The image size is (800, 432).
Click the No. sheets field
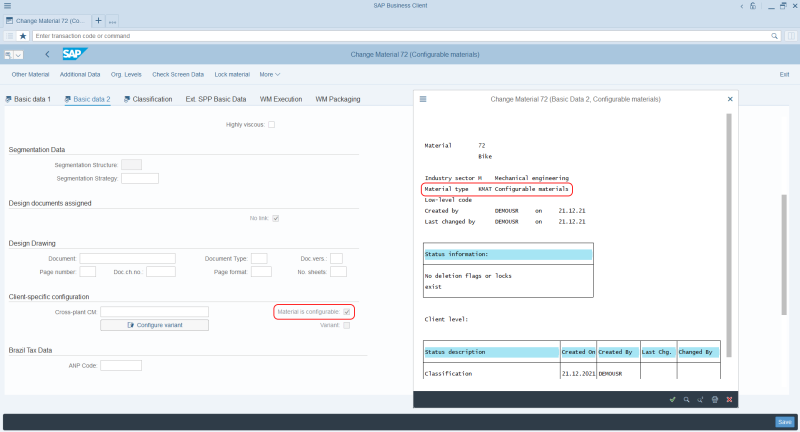[x=338, y=272]
